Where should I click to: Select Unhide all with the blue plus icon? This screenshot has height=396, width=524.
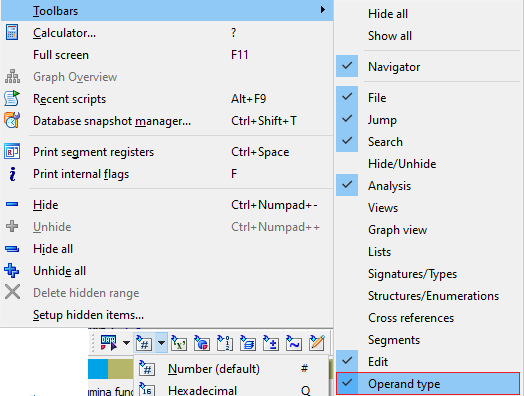click(x=167, y=271)
